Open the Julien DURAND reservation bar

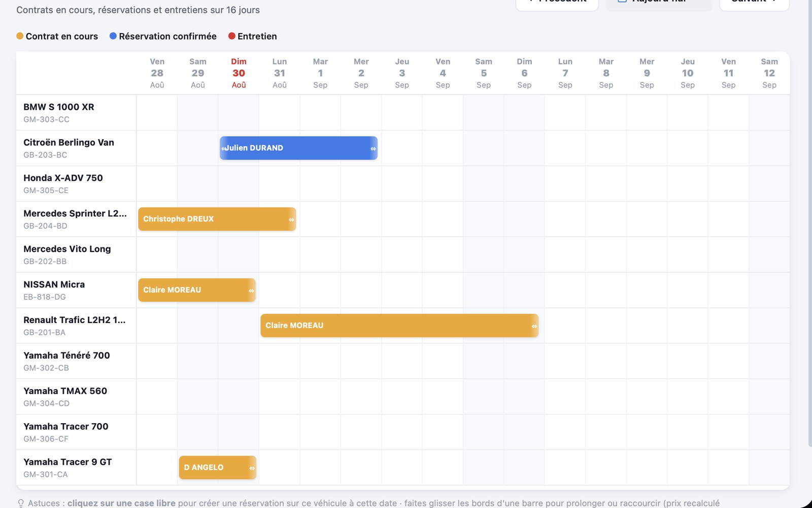click(x=298, y=148)
